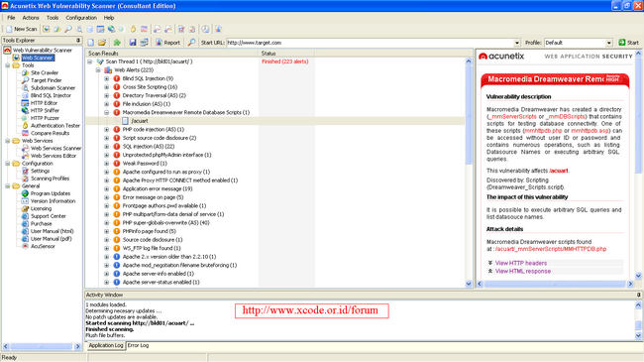Click magnifier icon left of Start URL
The image size is (644, 362).
click(x=191, y=43)
